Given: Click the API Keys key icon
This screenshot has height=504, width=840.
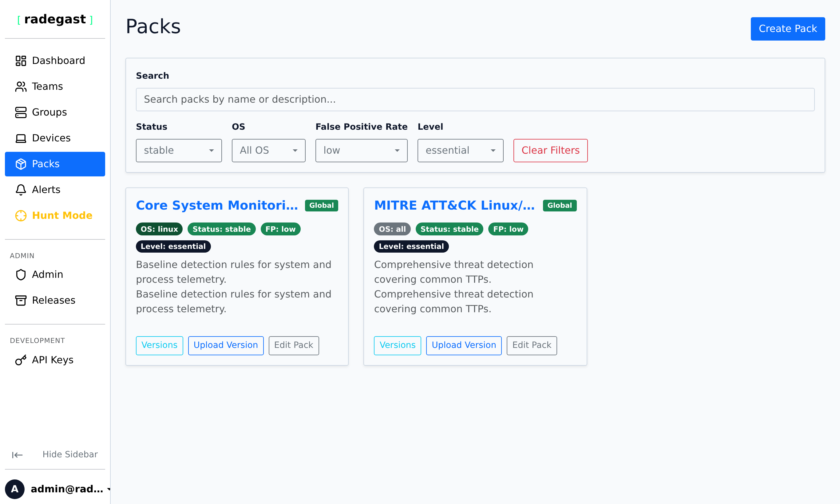Looking at the screenshot, I should [21, 360].
